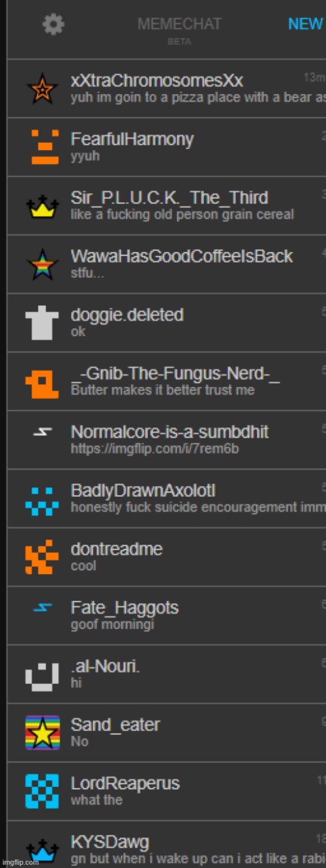Viewport: 326px width, 868px height.
Task: Select the .al-Nouri. chat row
Action: click(x=166, y=674)
